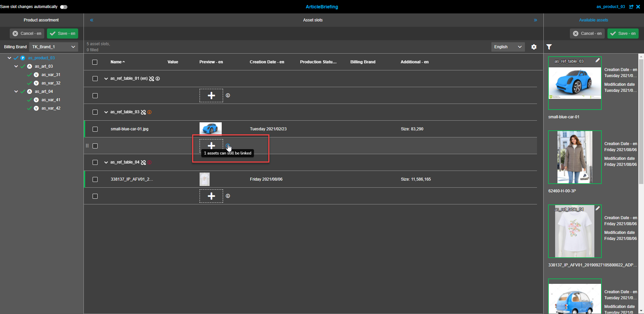
Task: Click the green Save - en button
Action: pos(62,34)
